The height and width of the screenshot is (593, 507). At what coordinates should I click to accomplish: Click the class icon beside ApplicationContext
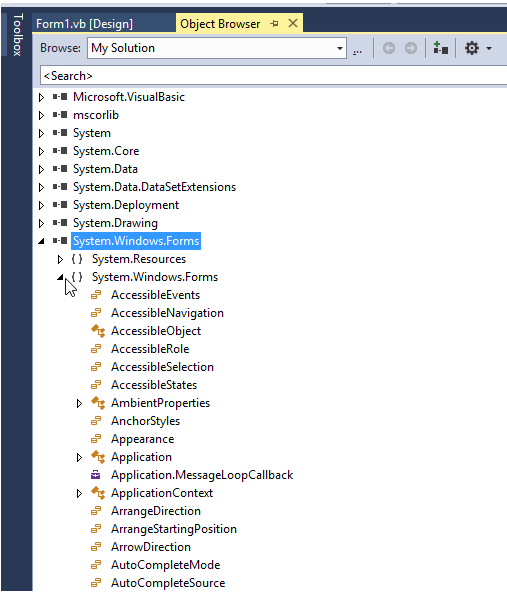click(x=98, y=493)
